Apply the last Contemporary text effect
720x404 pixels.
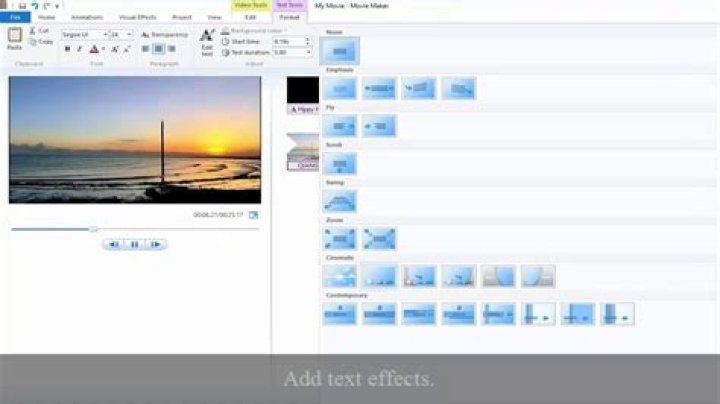point(617,314)
